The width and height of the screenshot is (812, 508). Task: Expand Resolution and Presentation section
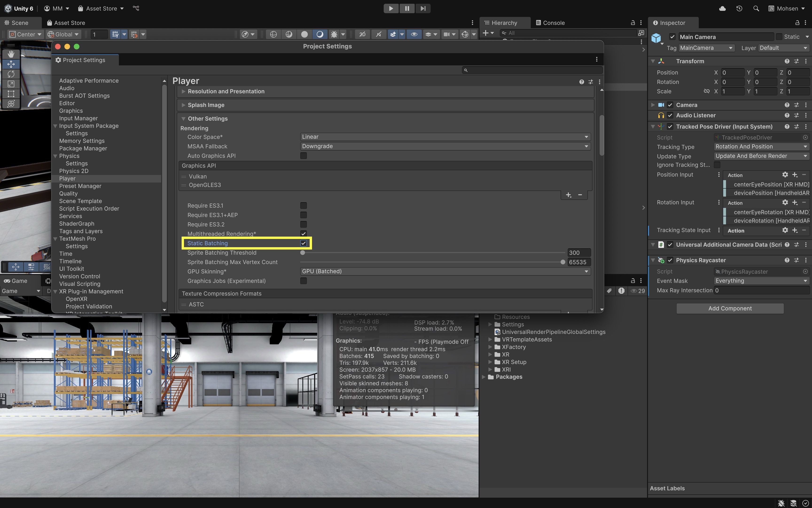tap(183, 91)
